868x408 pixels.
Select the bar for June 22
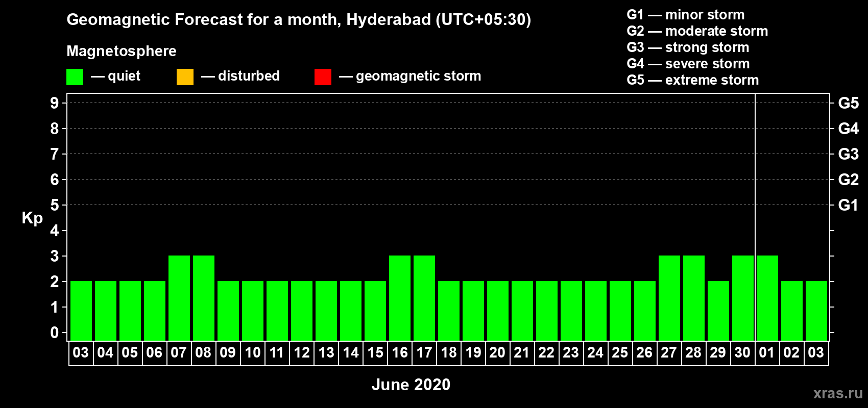pyautogui.click(x=547, y=311)
